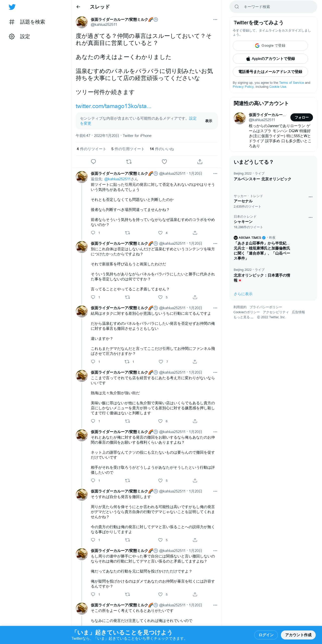Viewport: 322px width, 644px height.
Task: Click the Google で登録 button
Action: coord(270,46)
